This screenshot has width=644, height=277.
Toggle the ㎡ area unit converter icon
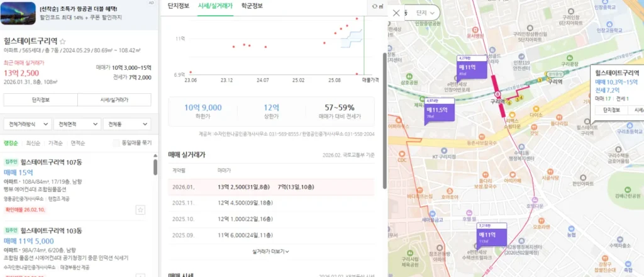[x=377, y=6]
